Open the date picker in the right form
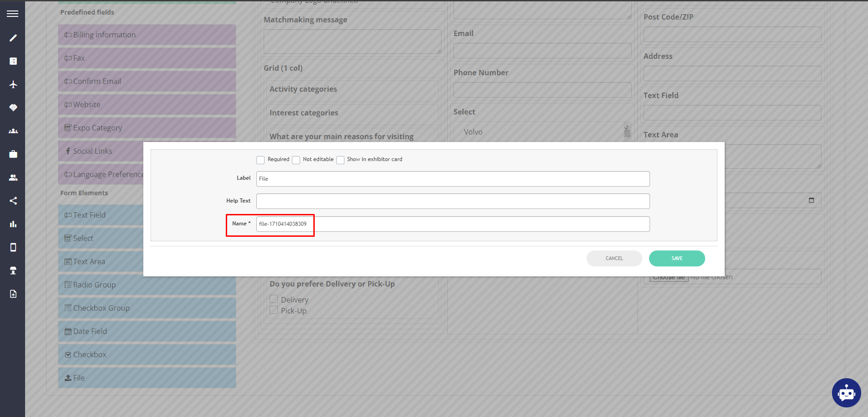This screenshot has width=868, height=417. pos(812,200)
